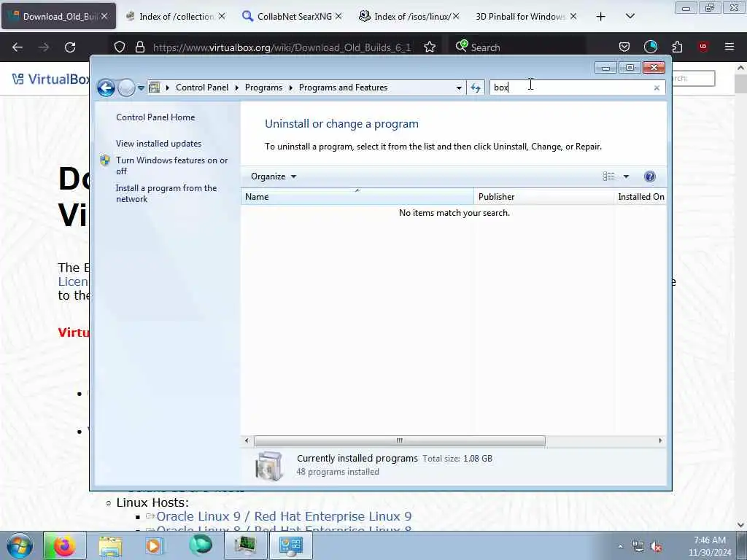The image size is (747, 560).
Task: Open the Windows Start button
Action: click(x=20, y=545)
